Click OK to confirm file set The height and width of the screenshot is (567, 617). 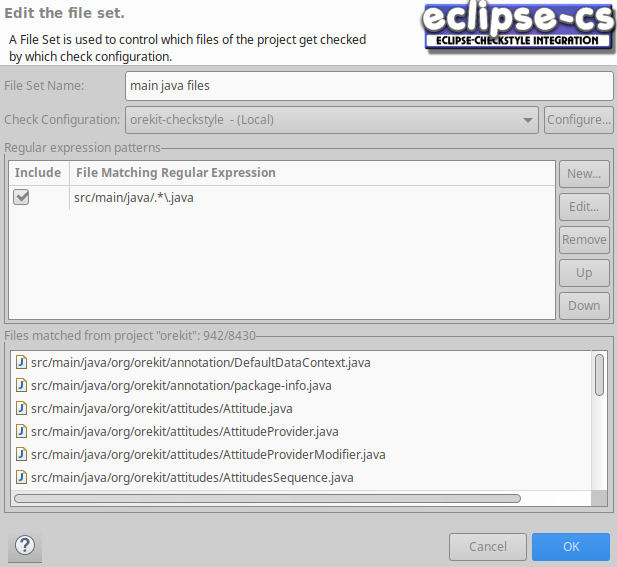pos(570,547)
